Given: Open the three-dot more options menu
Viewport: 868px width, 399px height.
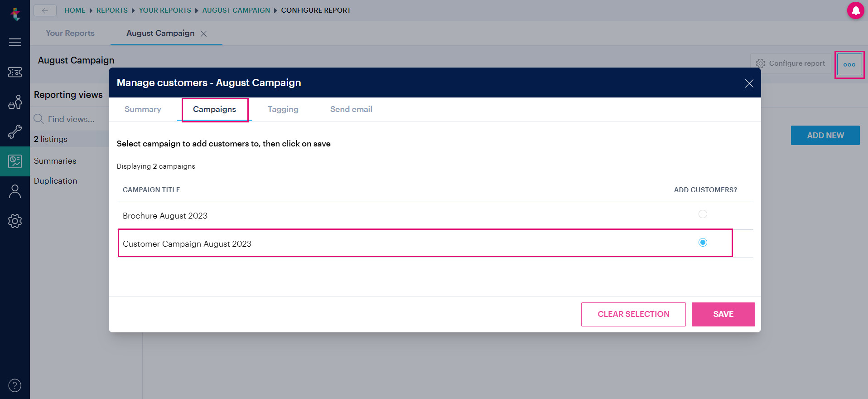Looking at the screenshot, I should tap(849, 65).
